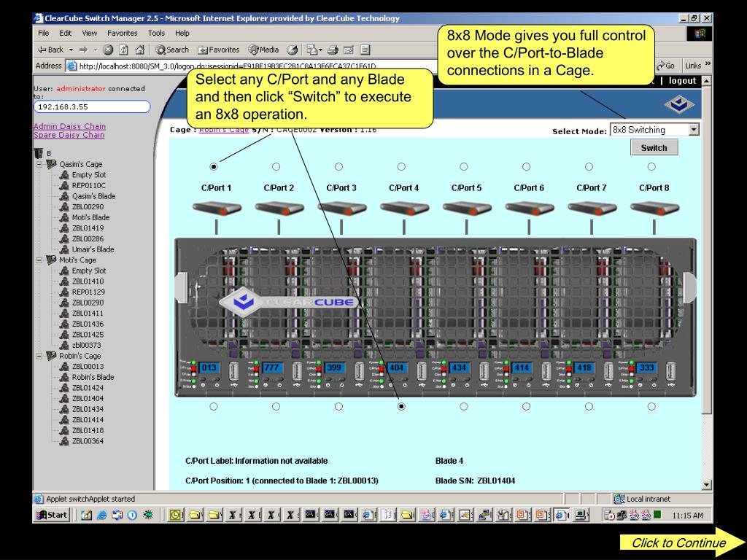
Task: Select Robin's Blade tree item
Action: point(93,377)
